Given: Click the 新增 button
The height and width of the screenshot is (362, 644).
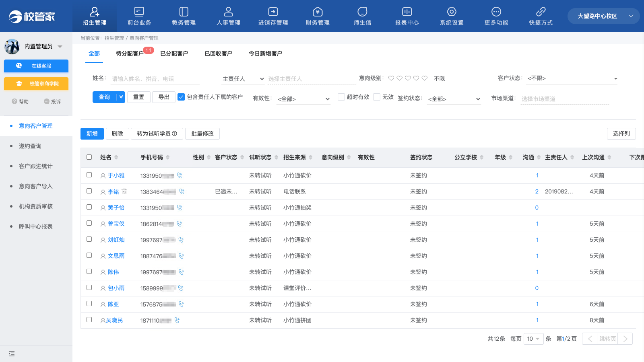Looking at the screenshot, I should 92,134.
